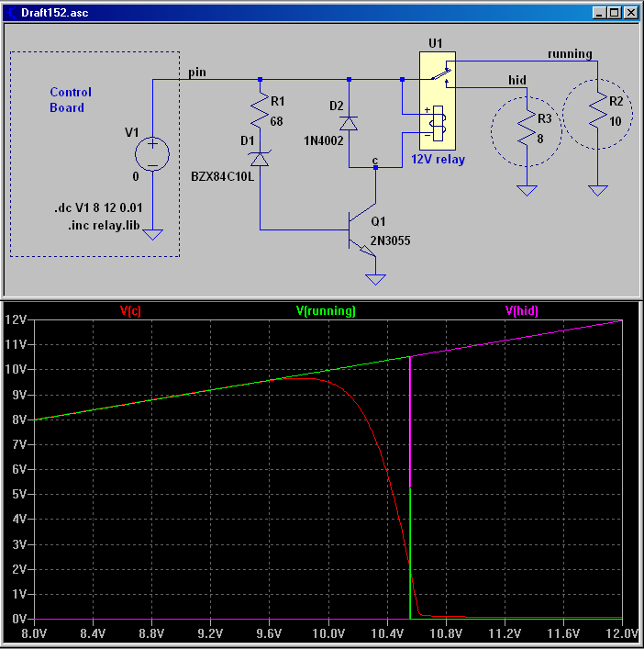
Task: Select the R2 resistor symbol
Action: click(598, 109)
